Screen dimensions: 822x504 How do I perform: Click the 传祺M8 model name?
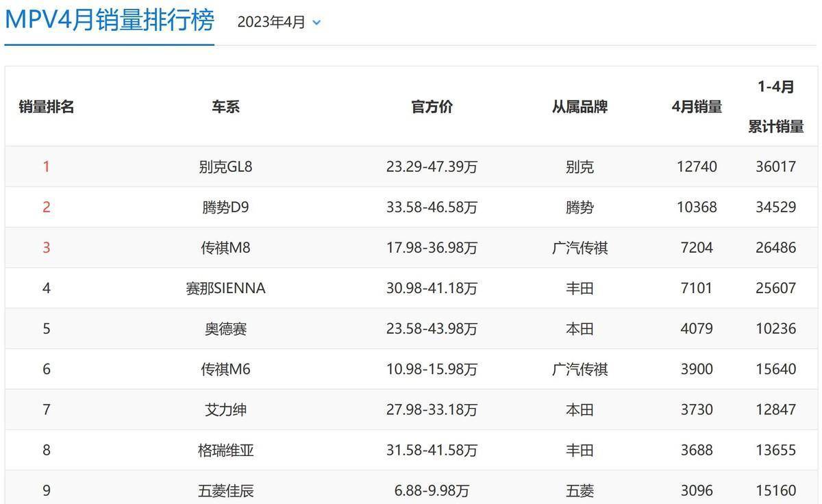[225, 247]
